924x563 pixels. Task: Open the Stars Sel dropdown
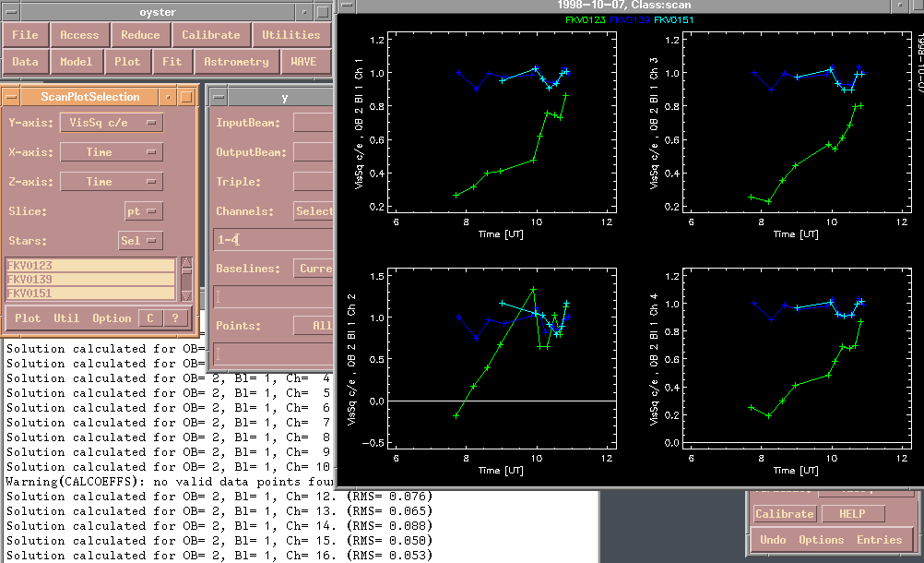140,241
